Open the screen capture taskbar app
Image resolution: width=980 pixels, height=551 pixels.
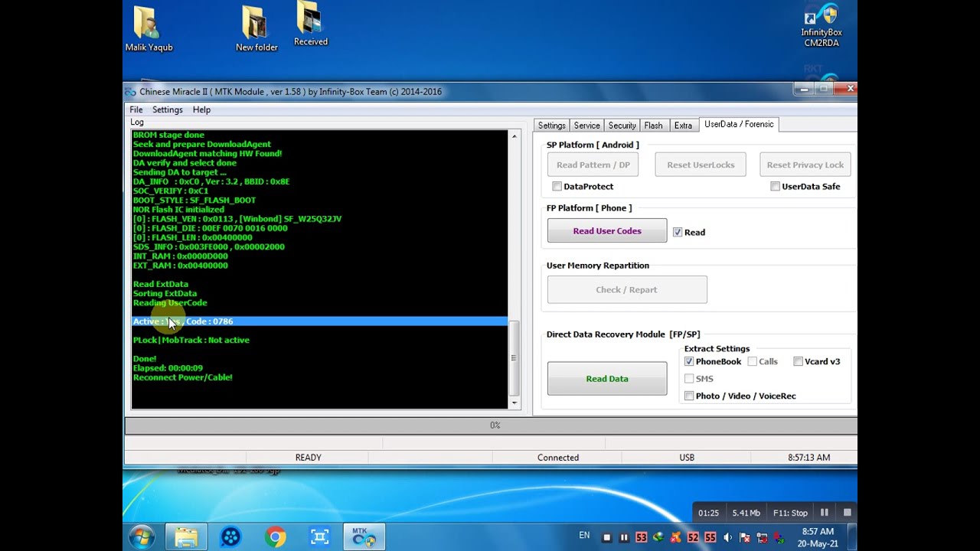coord(320,537)
